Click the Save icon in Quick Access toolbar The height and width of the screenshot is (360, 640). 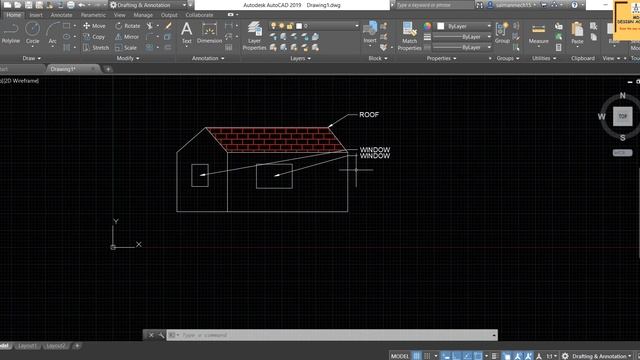click(29, 5)
